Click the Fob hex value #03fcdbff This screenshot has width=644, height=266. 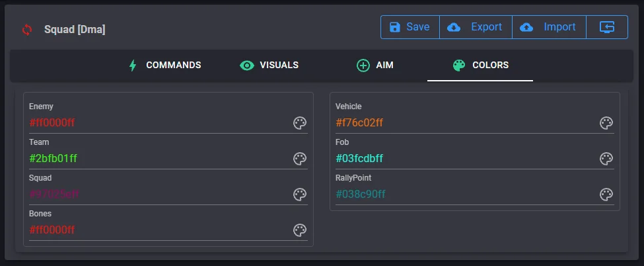pyautogui.click(x=462, y=159)
